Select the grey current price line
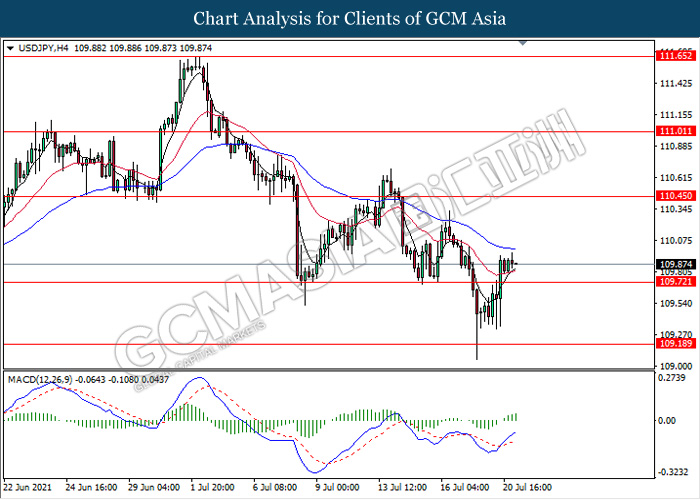700x500 pixels. click(329, 264)
